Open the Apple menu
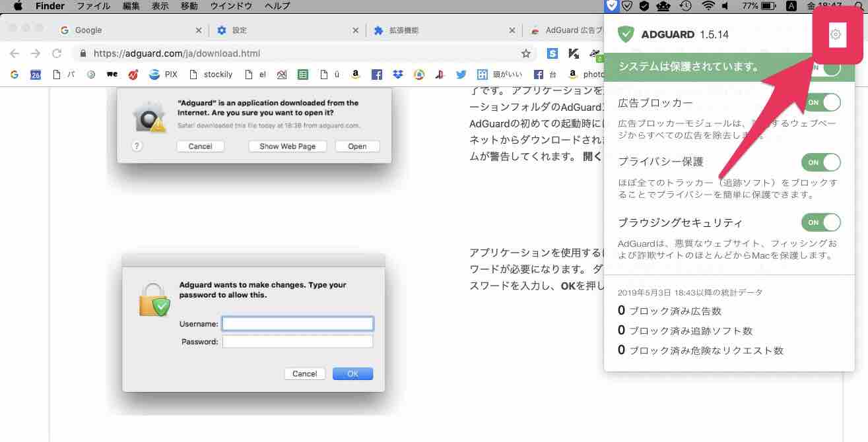 (18, 6)
